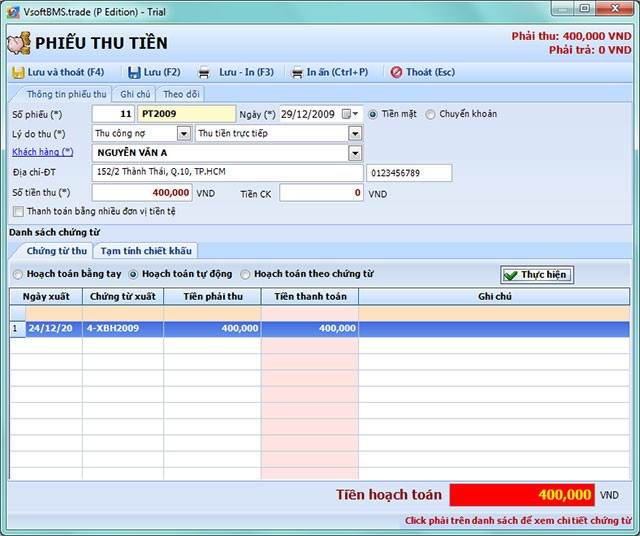640x536 pixels.
Task: Switch to the Ghi chú tab
Action: tap(135, 94)
